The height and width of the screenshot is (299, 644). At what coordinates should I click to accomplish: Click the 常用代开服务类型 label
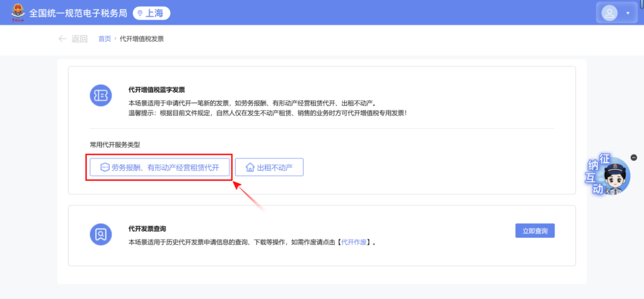pyautogui.click(x=115, y=145)
